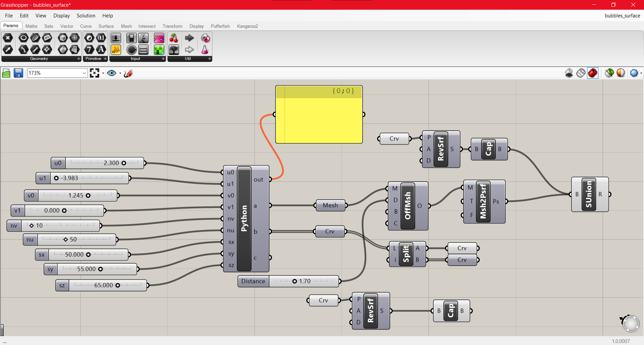Screen dimensions: 644x345
Task: Pick the Circle parameter icon
Action: [23, 38]
